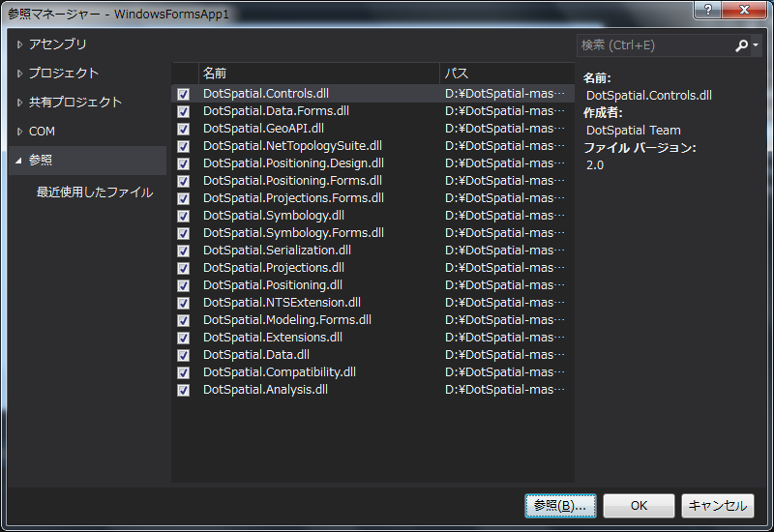The image size is (774, 532).
Task: Uncheck DotSpatial.Extensions.dll checkbox
Action: tap(183, 338)
